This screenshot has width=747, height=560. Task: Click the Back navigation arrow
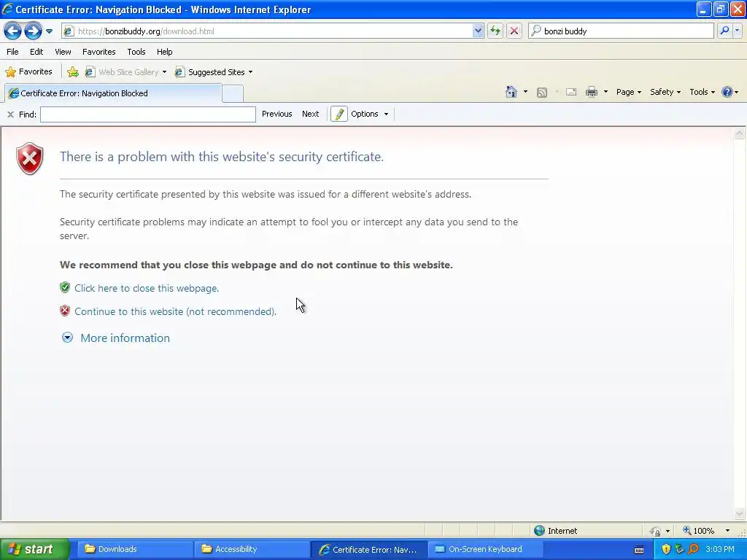[13, 31]
